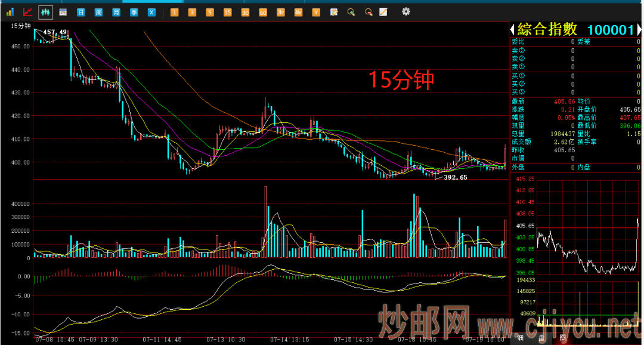Switch to daily period 日 button
Screen dimensions: 644x345
81,13
